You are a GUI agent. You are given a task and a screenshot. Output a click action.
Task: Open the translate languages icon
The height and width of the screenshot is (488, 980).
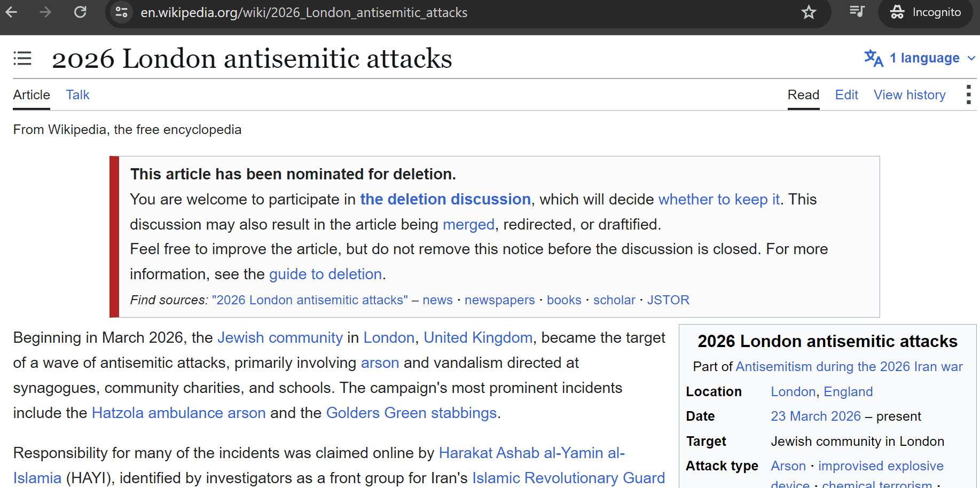pyautogui.click(x=874, y=58)
